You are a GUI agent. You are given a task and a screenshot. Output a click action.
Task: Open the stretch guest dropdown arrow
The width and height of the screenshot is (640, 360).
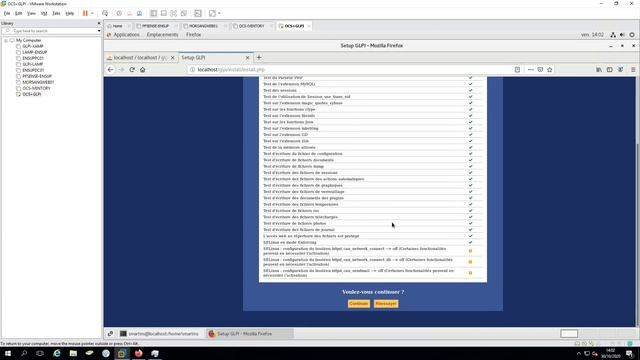click(220, 13)
